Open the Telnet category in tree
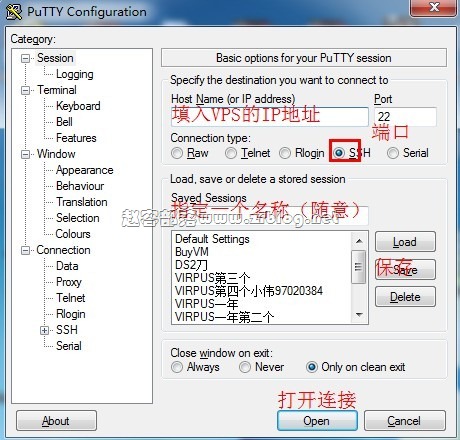Screen dimensions: 460x440 coord(71,298)
